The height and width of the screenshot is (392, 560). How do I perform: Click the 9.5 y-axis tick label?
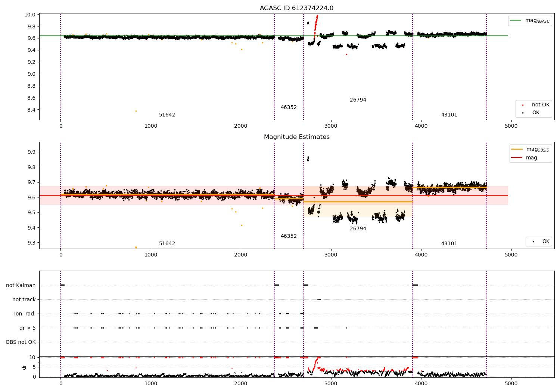[32, 212]
